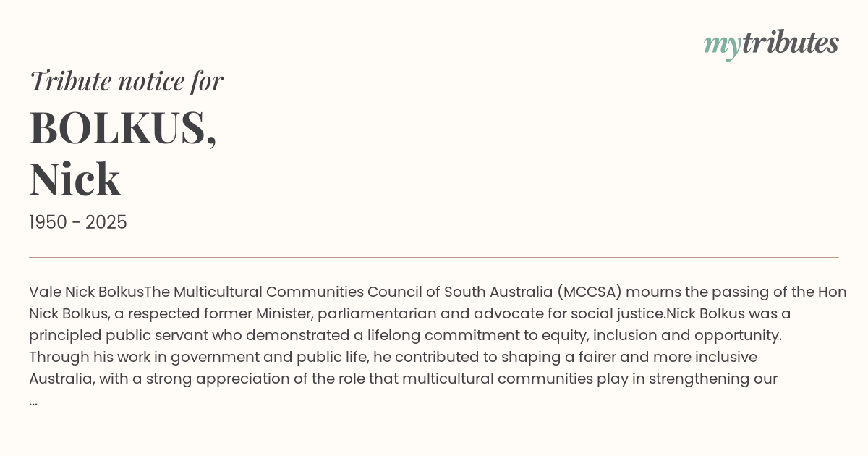Click the death year 2025
The width and height of the screenshot is (868, 456).
pyautogui.click(x=106, y=223)
